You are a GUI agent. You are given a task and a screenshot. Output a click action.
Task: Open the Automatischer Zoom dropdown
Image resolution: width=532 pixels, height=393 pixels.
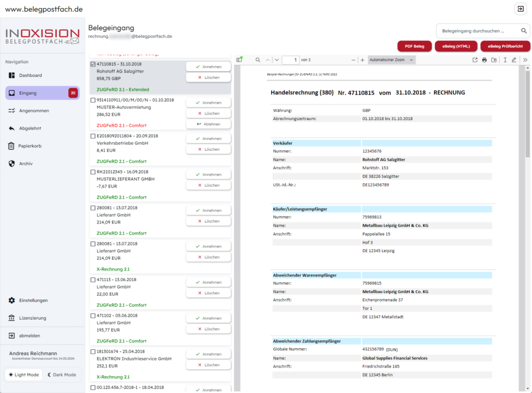(x=391, y=60)
